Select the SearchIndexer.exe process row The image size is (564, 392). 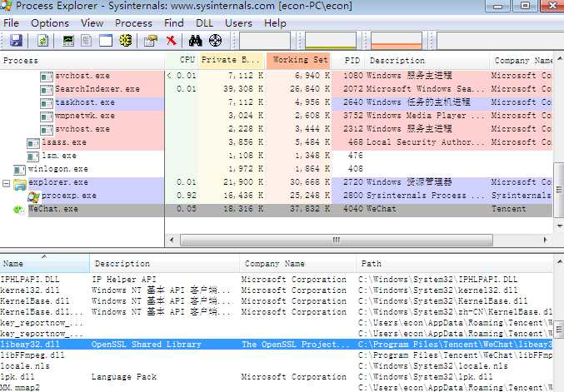[277, 89]
